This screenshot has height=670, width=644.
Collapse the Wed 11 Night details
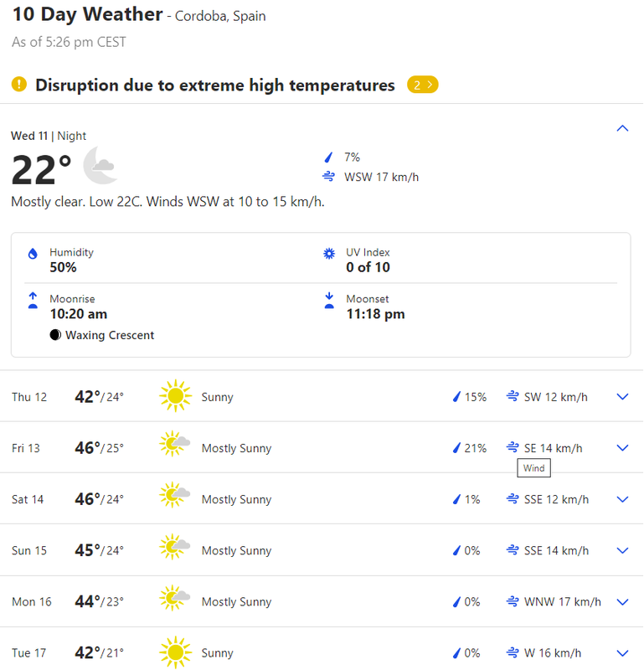coord(622,128)
